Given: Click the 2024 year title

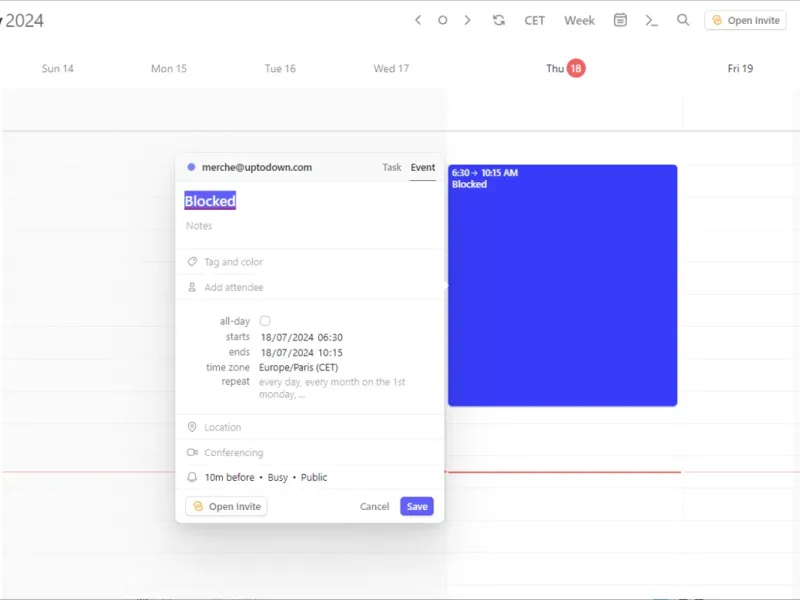Looking at the screenshot, I should pyautogui.click(x=24, y=21).
